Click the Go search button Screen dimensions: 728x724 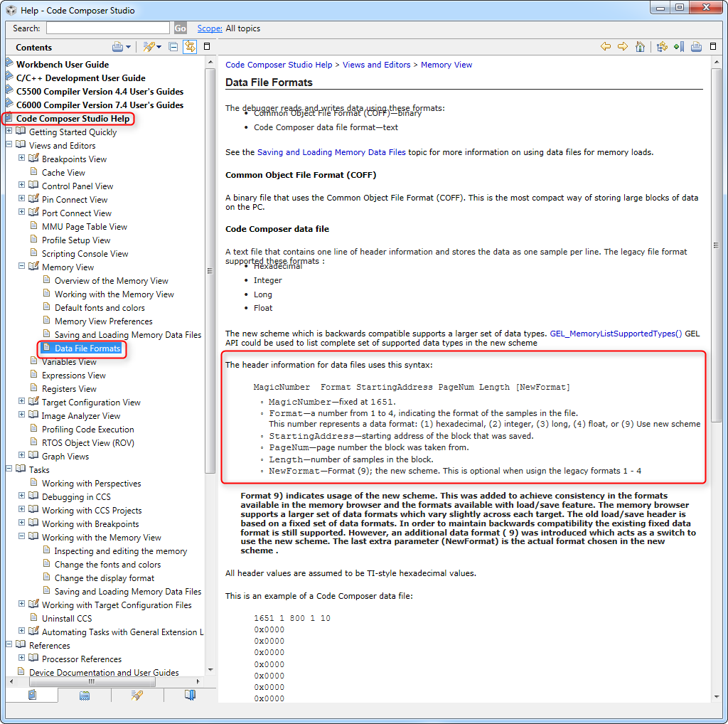coord(180,28)
